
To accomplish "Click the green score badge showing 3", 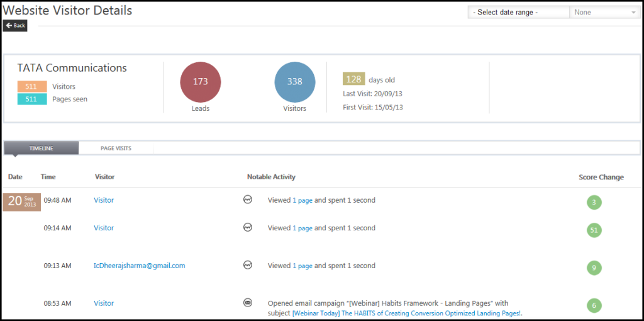I will click(593, 203).
